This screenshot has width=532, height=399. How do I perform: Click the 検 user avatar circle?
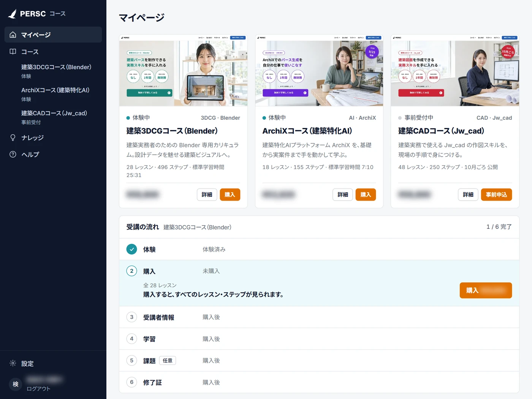pyautogui.click(x=16, y=384)
